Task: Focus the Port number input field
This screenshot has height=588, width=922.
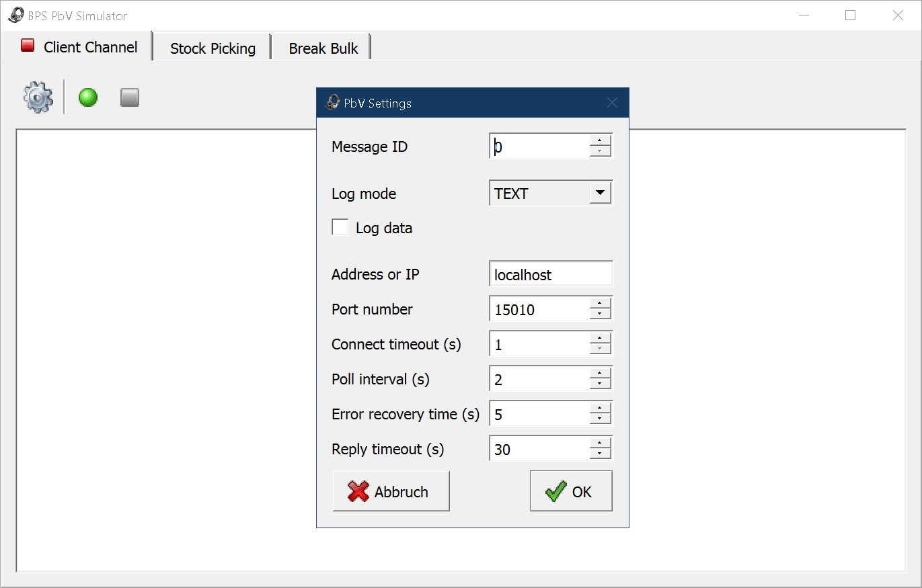Action: pyautogui.click(x=539, y=309)
